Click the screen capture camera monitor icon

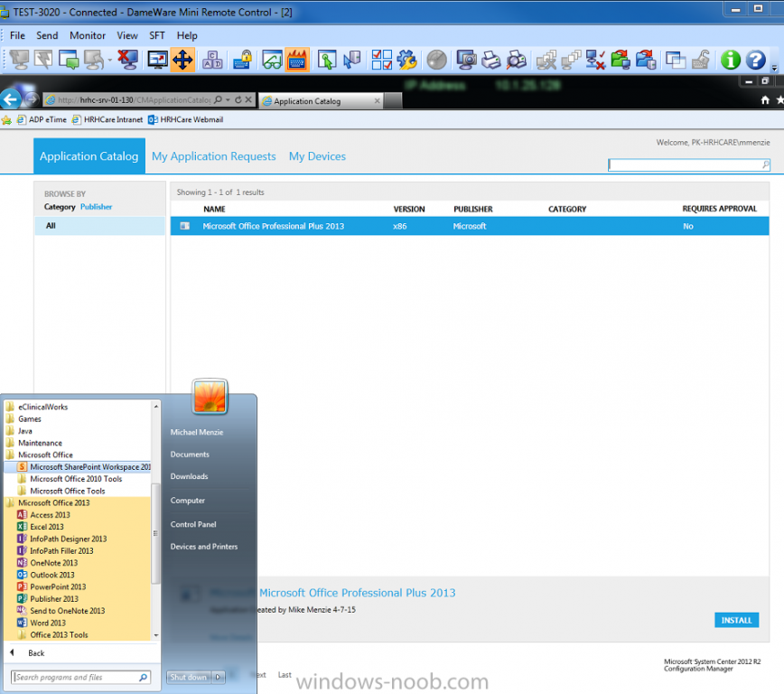[466, 60]
